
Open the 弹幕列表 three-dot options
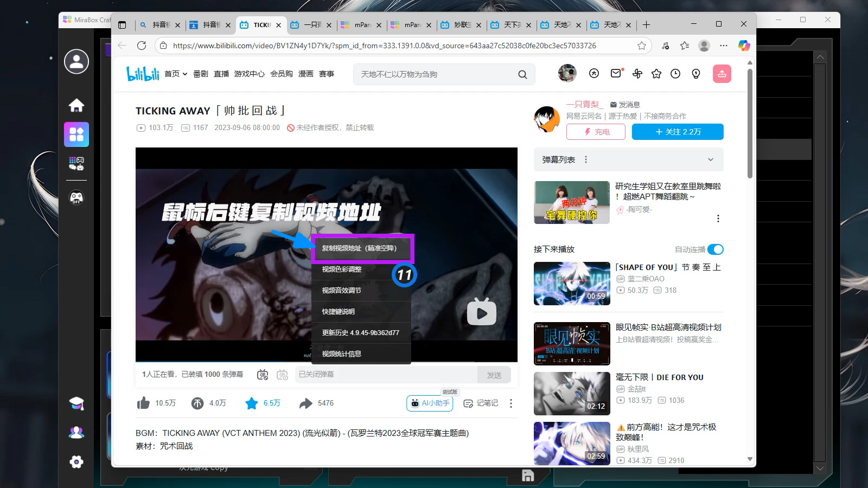[586, 159]
